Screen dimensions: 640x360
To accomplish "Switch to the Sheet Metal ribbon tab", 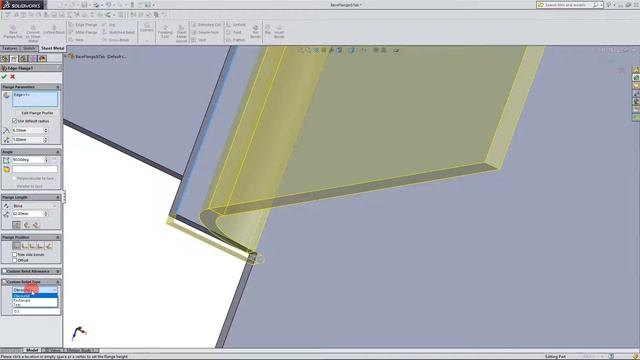I will [53, 48].
